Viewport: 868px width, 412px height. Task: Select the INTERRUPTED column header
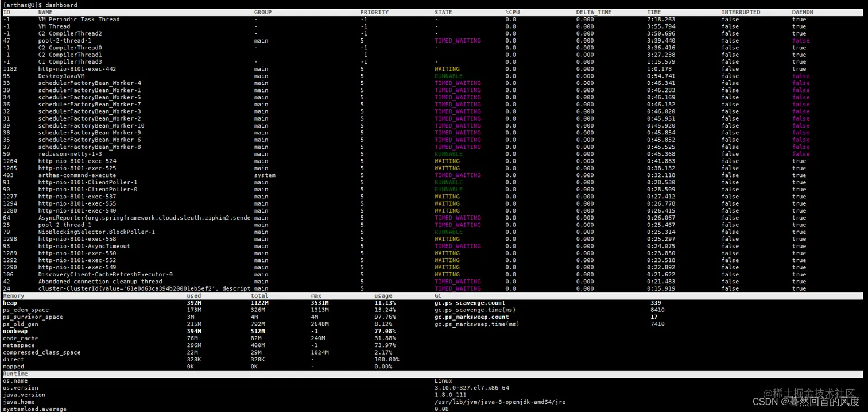pyautogui.click(x=741, y=12)
